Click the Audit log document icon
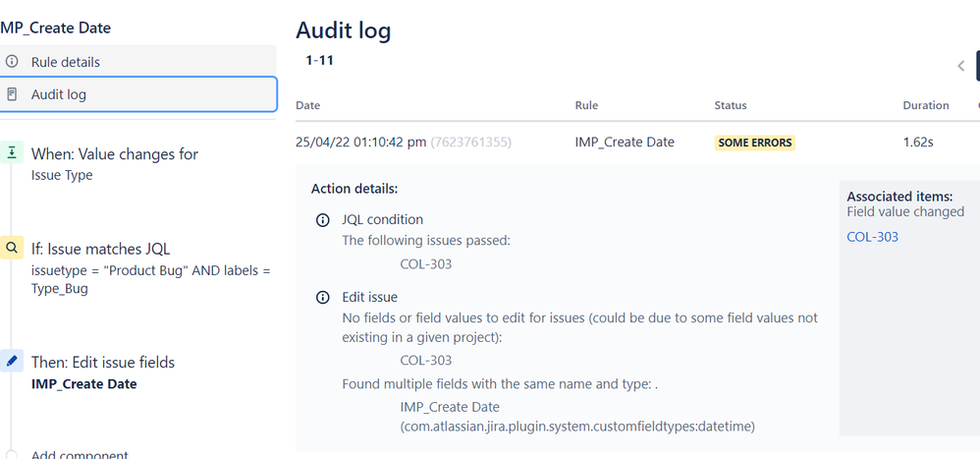980x459 pixels. point(11,94)
